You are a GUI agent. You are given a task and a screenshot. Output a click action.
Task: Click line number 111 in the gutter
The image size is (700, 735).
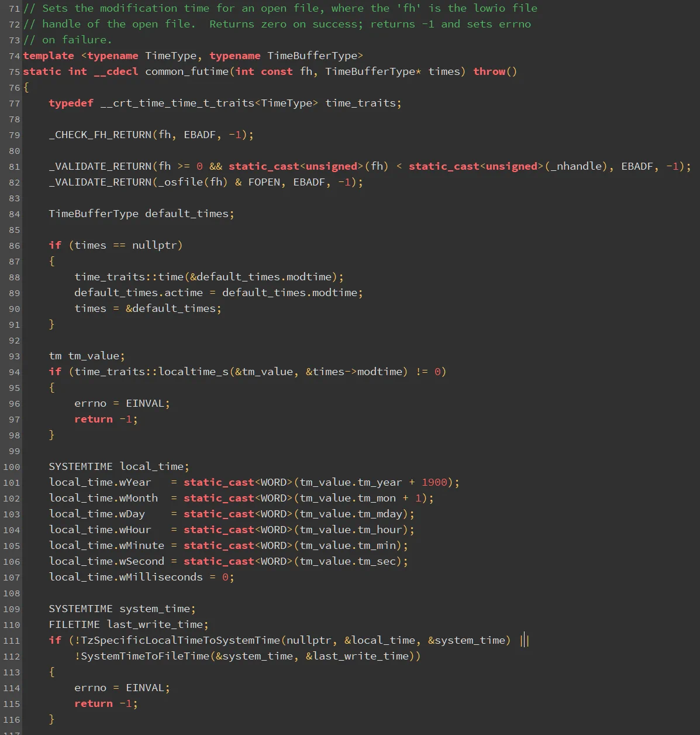point(11,640)
